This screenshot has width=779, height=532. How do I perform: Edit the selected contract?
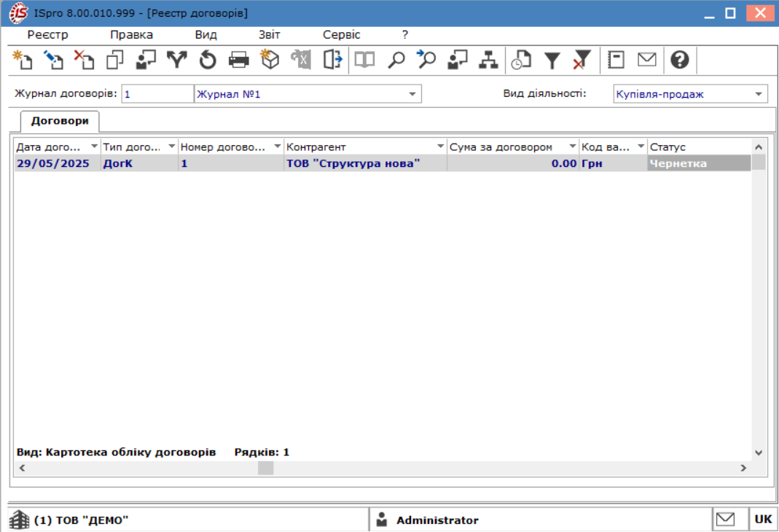[53, 60]
